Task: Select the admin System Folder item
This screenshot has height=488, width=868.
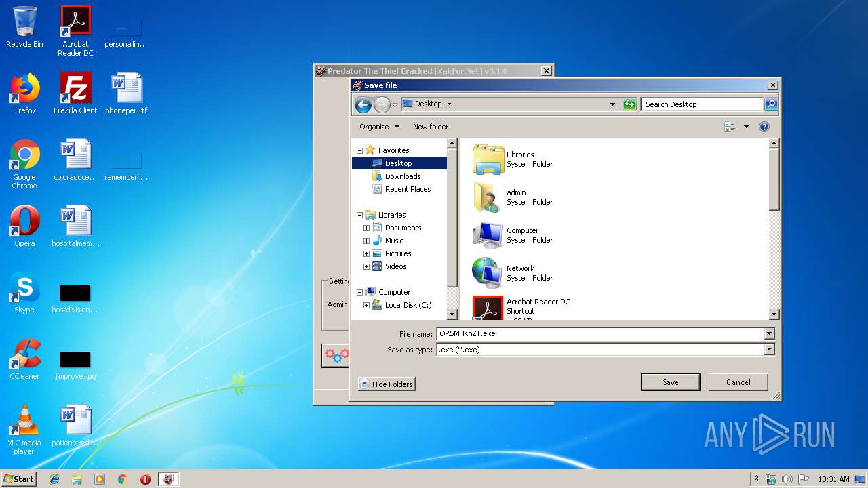Action: tap(513, 197)
